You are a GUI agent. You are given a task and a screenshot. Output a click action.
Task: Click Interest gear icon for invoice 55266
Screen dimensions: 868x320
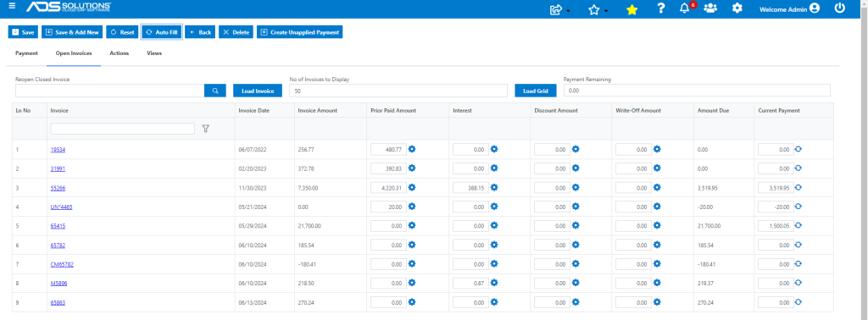pyautogui.click(x=494, y=187)
